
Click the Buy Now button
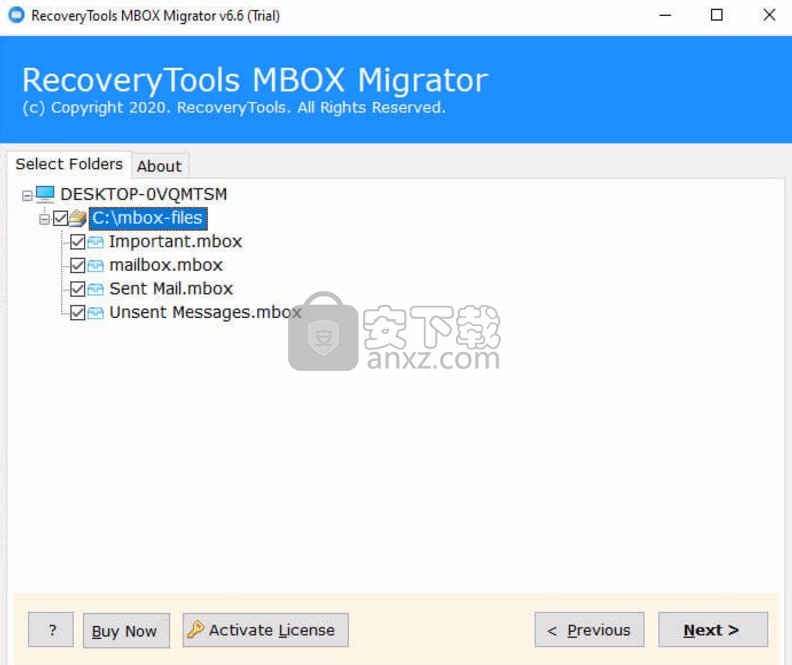tap(126, 631)
